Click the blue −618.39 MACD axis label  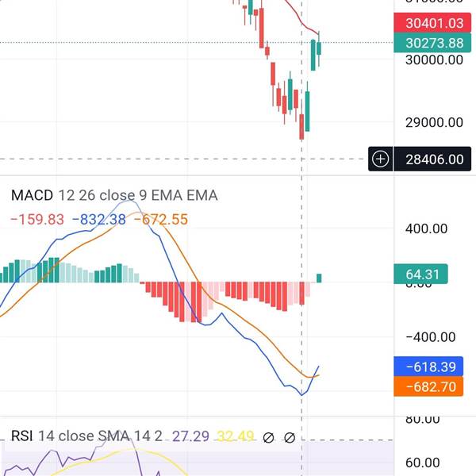428,367
